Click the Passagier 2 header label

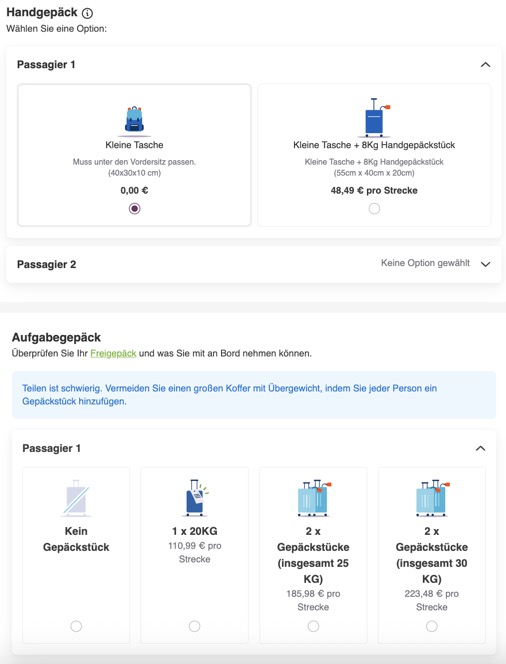point(47,265)
